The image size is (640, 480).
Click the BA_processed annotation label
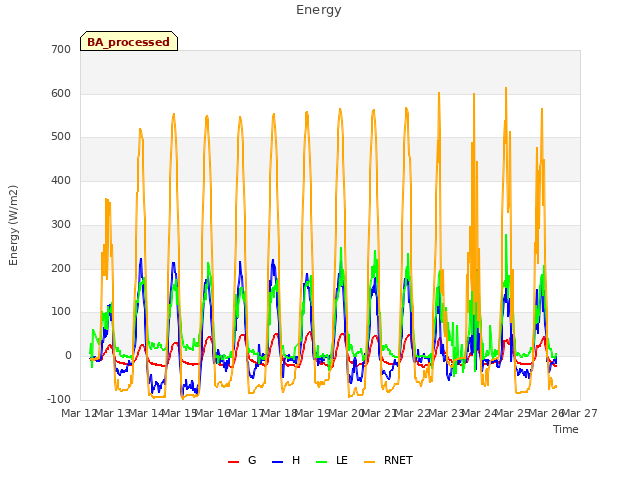click(x=129, y=41)
